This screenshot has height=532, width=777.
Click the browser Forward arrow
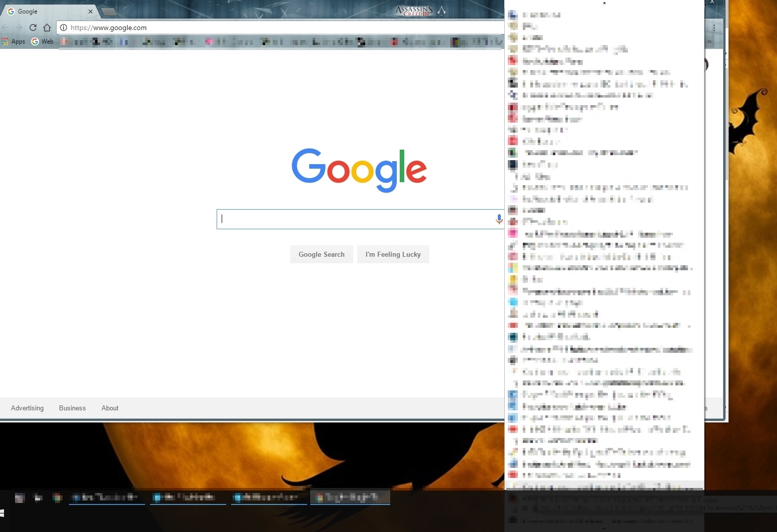pos(19,28)
